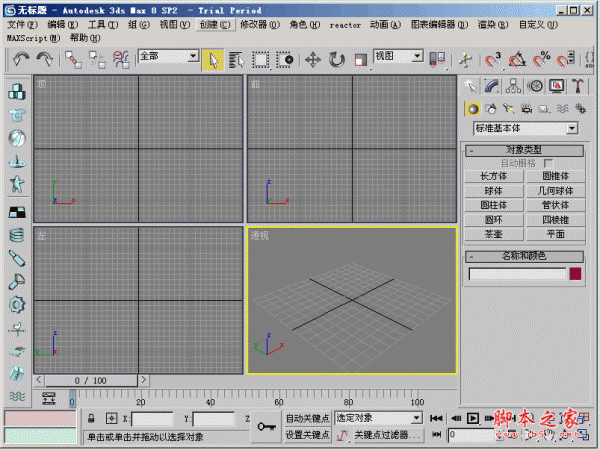The width and height of the screenshot is (600, 450).
Task: Open the Motion command panel tab
Action: [x=535, y=86]
